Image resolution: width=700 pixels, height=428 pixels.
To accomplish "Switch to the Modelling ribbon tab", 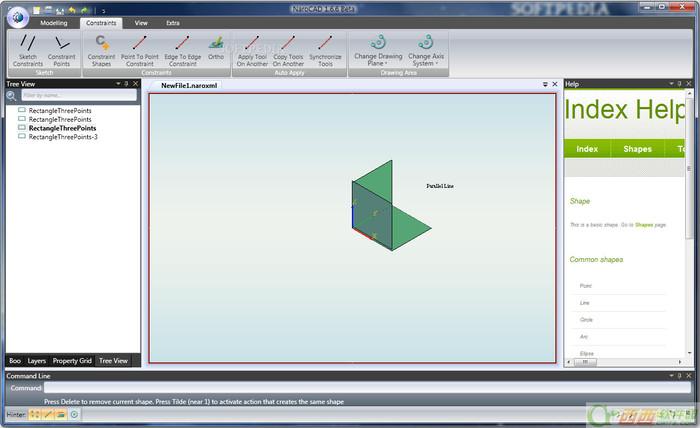I will (54, 23).
